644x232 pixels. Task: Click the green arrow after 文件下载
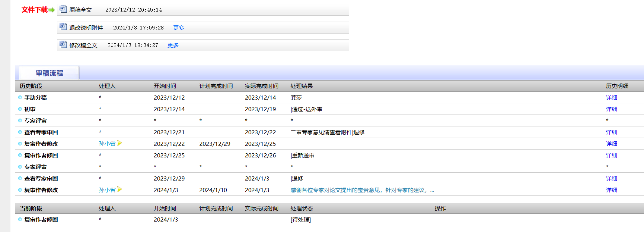tap(51, 10)
